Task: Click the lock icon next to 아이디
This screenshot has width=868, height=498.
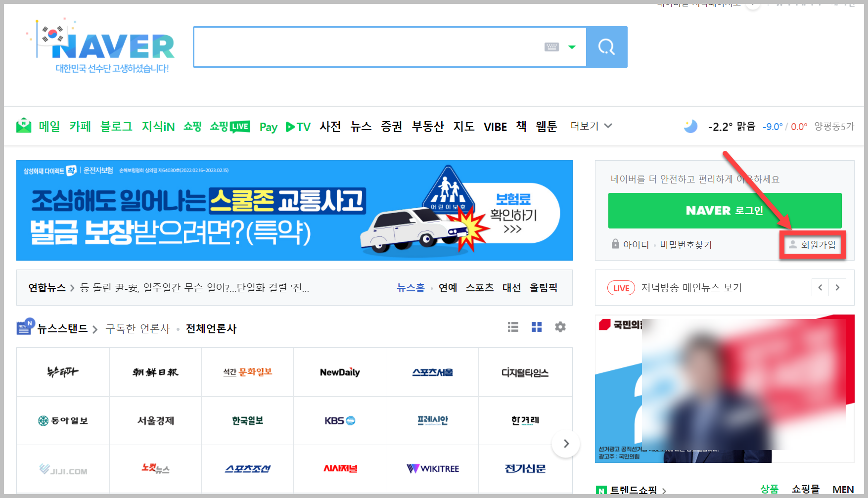Action: pos(615,244)
